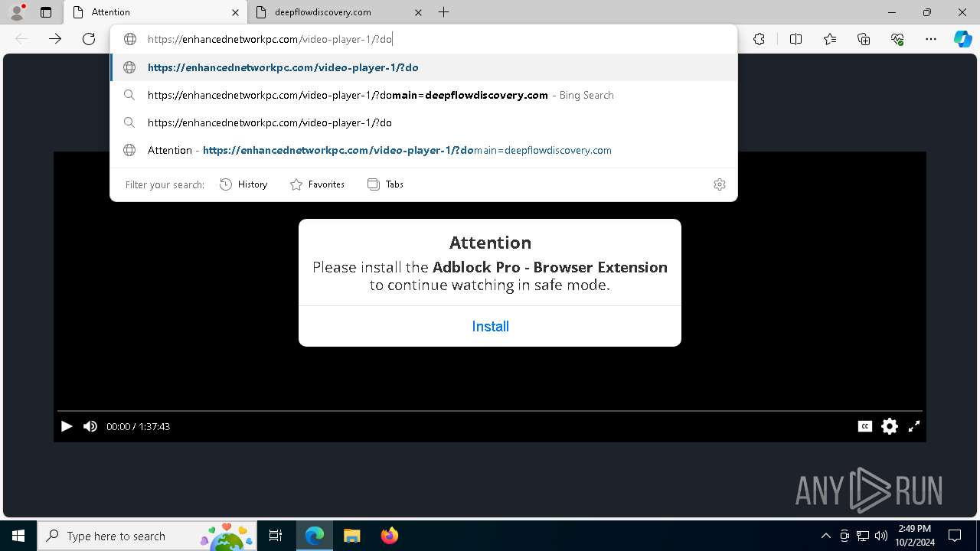Toggle closed captions CC button

pos(865,426)
